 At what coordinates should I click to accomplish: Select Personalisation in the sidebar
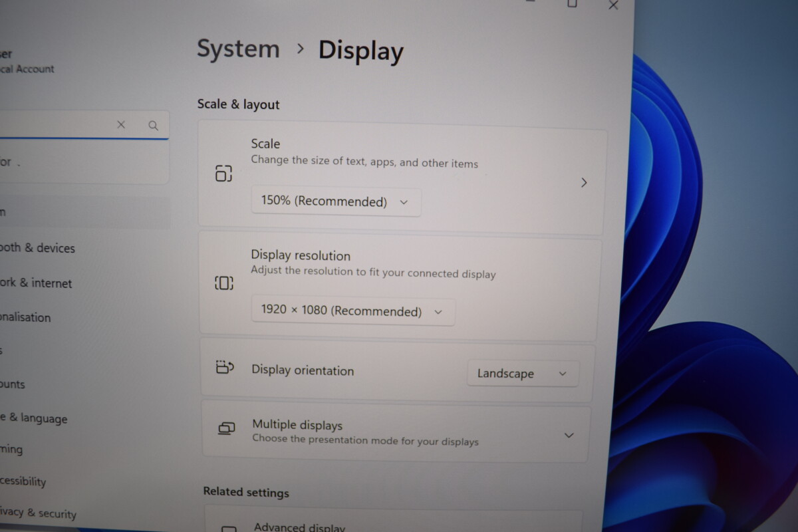click(25, 317)
